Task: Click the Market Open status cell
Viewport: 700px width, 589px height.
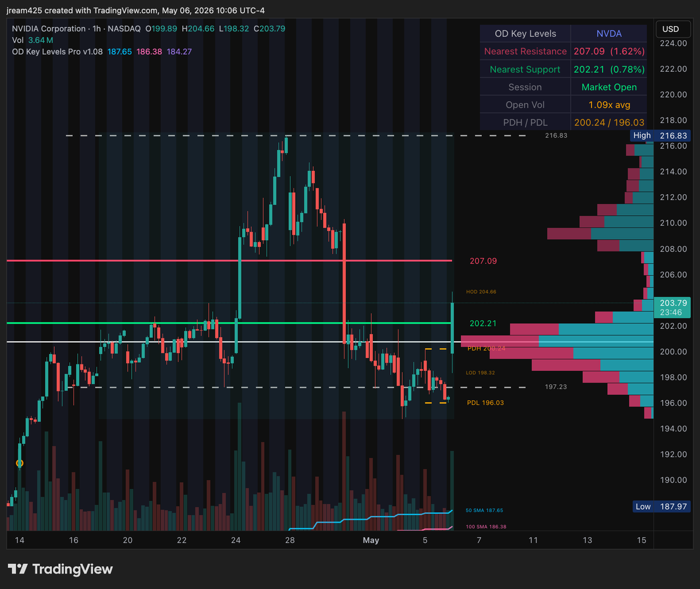Action: [609, 87]
